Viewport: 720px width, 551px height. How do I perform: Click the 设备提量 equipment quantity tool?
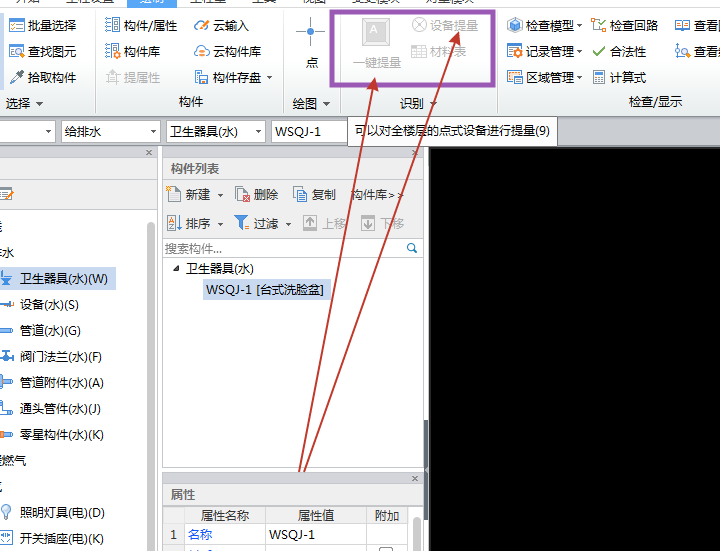[444, 25]
